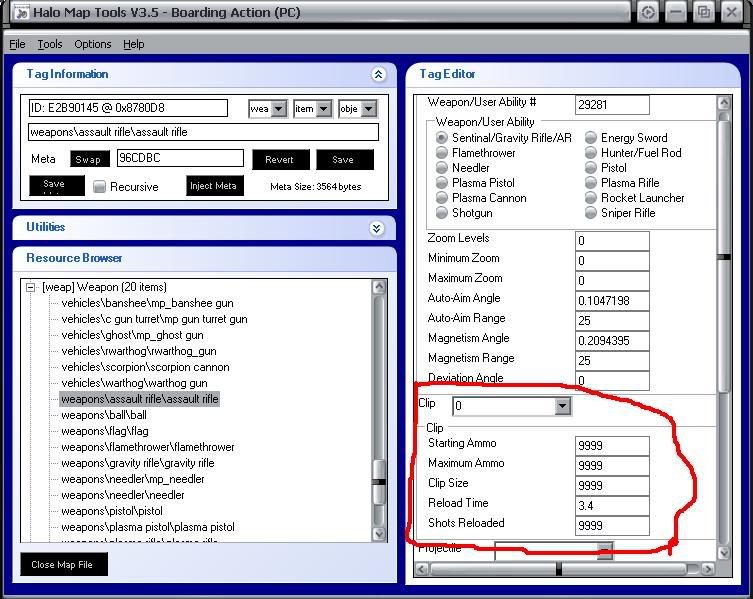753x599 pixels.
Task: Select weapons\gravity rifle\gravity rifle item
Action: coord(138,464)
